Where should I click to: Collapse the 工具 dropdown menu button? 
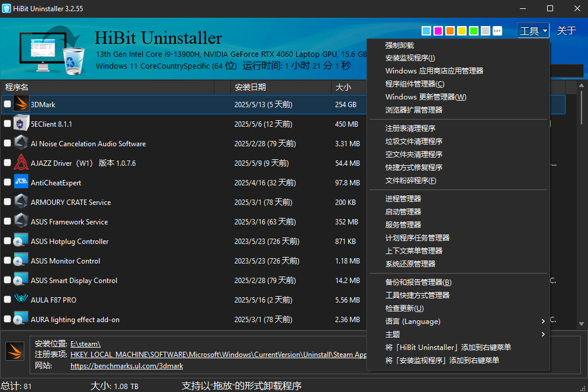point(534,31)
